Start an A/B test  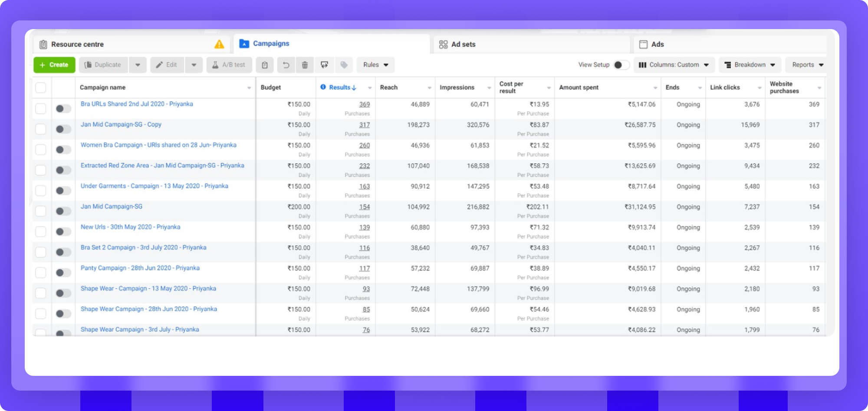pyautogui.click(x=229, y=65)
